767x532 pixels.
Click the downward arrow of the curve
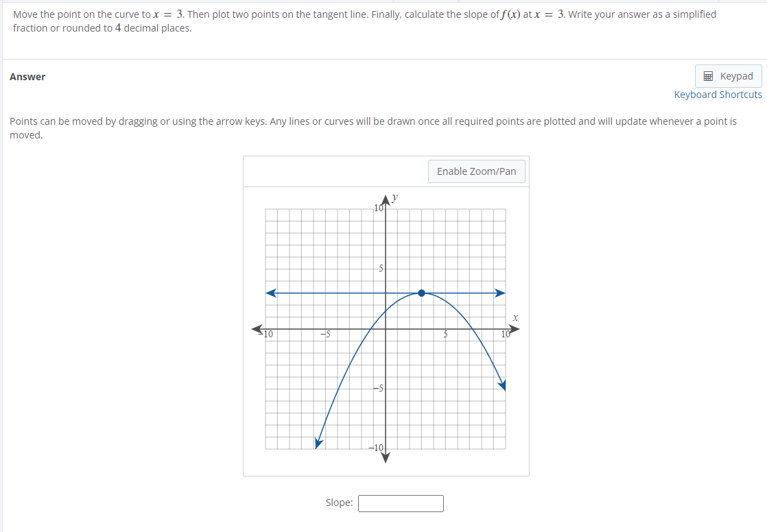[x=502, y=386]
